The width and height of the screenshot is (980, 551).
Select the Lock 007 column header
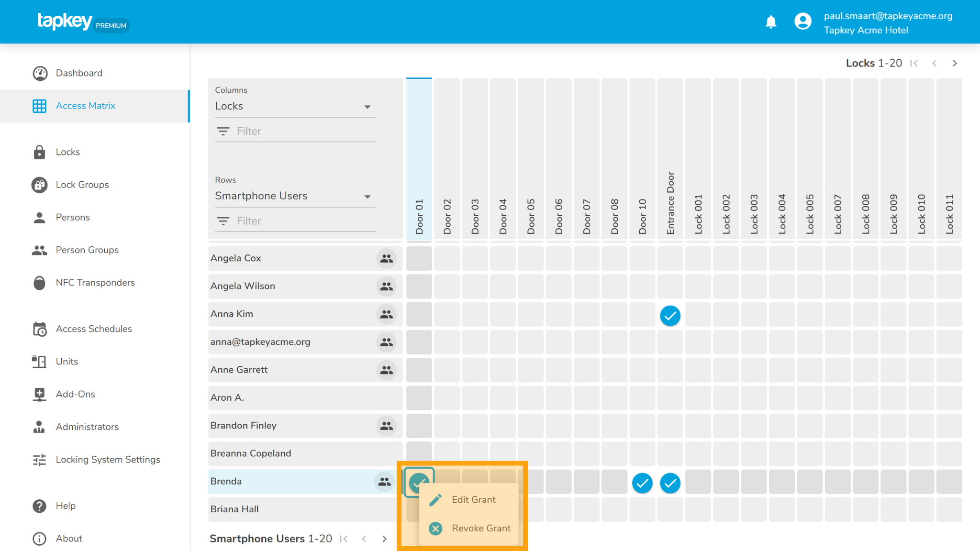pos(837,159)
